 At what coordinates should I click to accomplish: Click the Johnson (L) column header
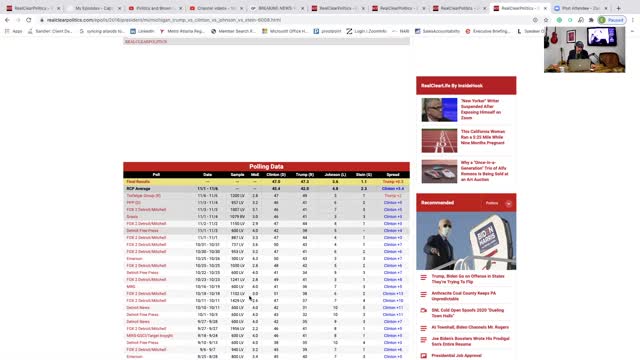(x=335, y=175)
